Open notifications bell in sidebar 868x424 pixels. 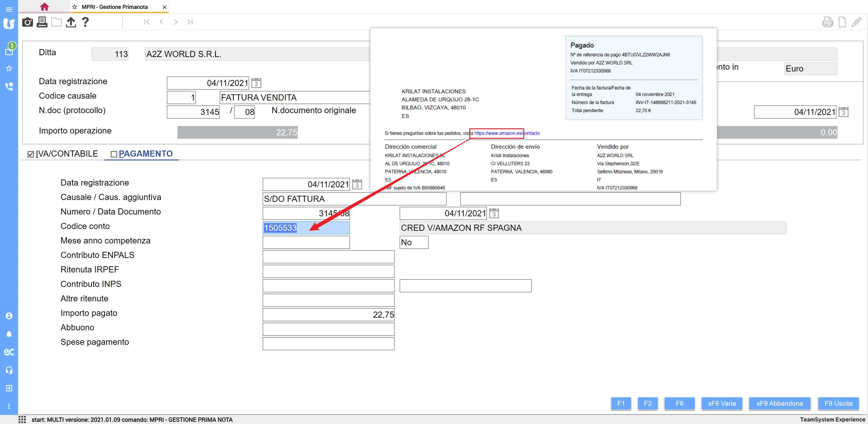coord(9,334)
